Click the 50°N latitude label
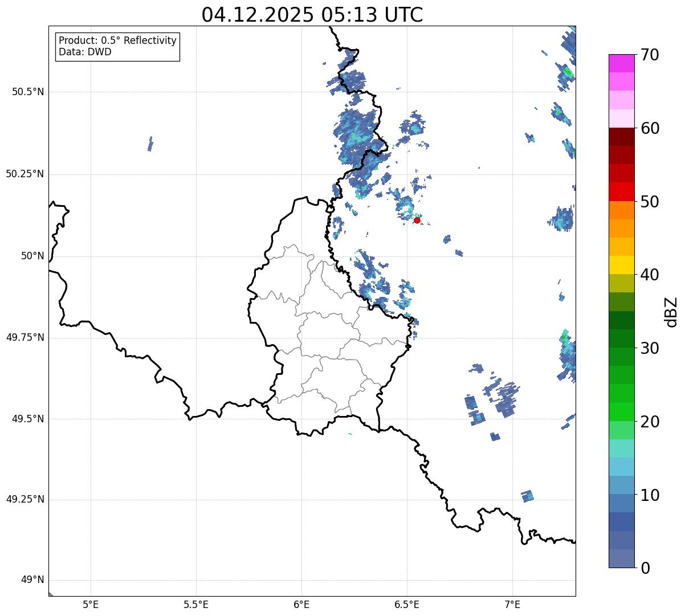Screen dimensions: 685x616 point(32,256)
